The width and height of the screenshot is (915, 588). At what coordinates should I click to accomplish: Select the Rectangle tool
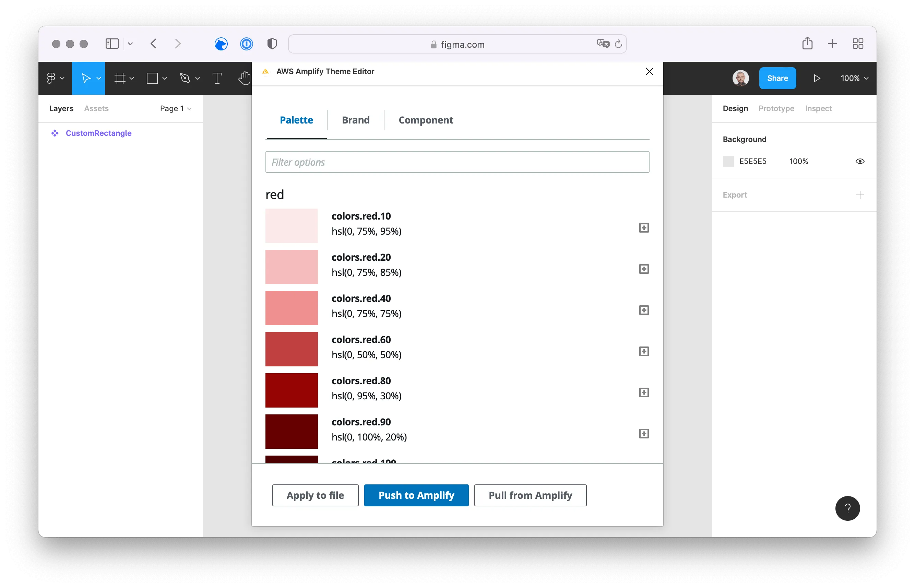pyautogui.click(x=152, y=78)
